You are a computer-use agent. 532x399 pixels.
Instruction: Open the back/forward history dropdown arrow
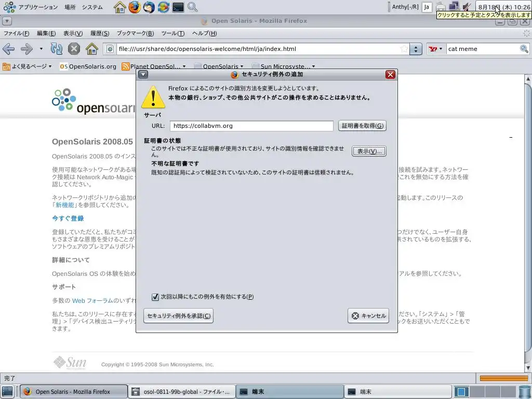41,49
